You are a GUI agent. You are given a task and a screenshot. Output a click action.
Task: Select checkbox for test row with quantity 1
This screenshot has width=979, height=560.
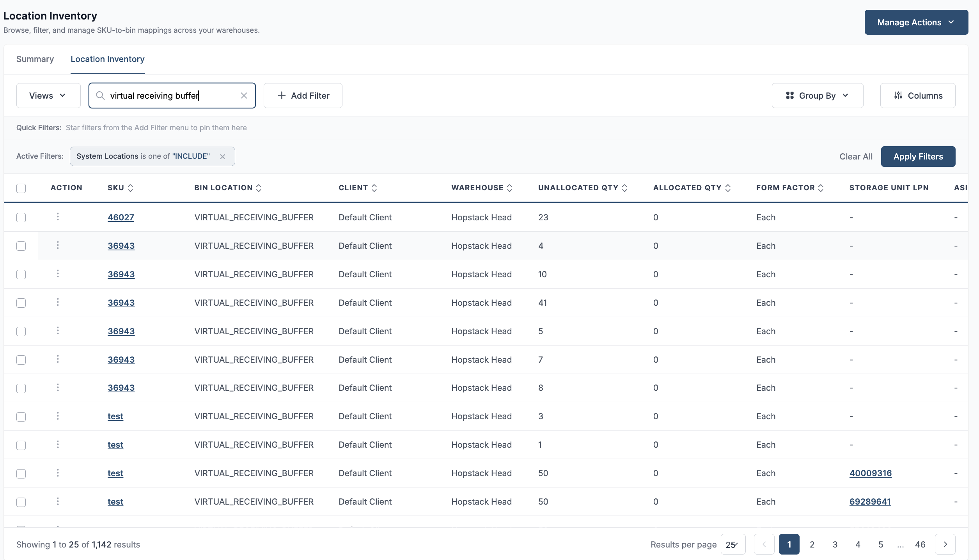tap(21, 445)
